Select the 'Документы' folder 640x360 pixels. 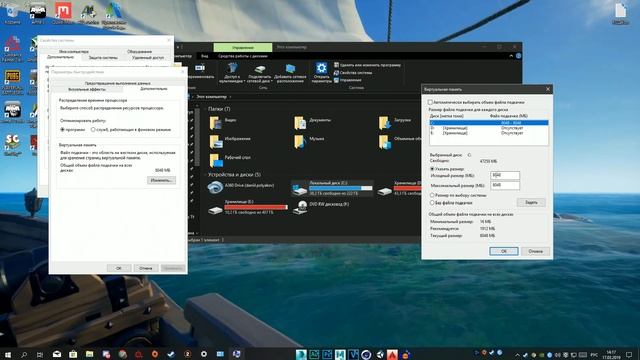pyautogui.click(x=313, y=122)
